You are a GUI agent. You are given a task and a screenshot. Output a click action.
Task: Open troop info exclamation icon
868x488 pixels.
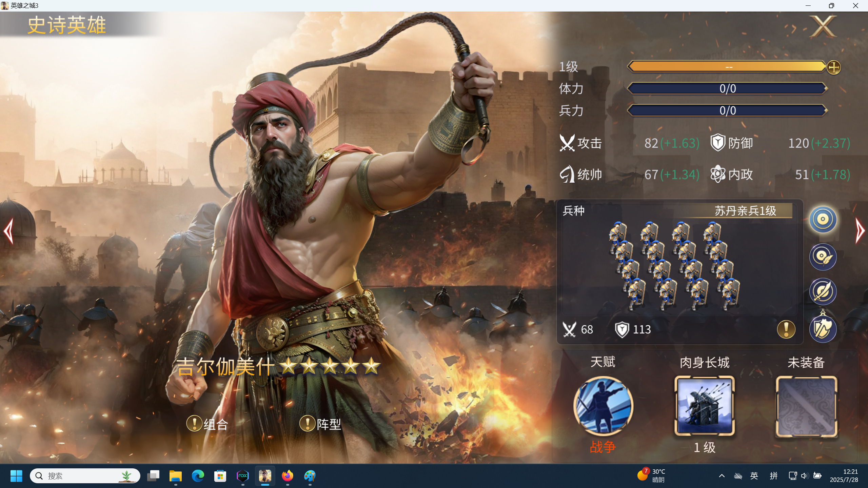(x=786, y=329)
